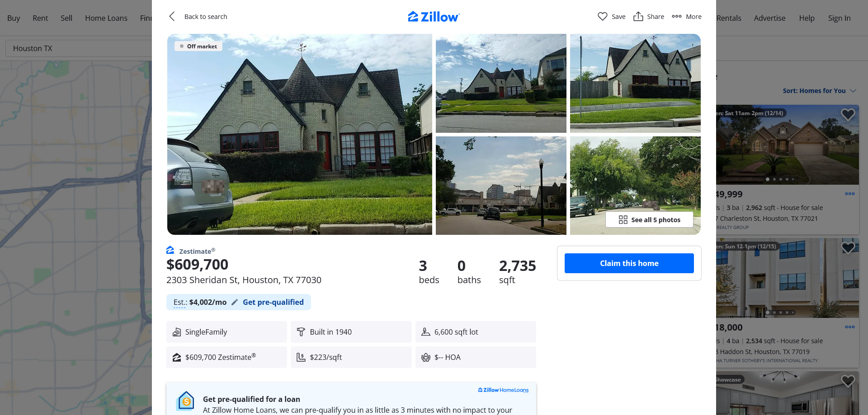Click the Claim this home button
This screenshot has width=868, height=415.
(629, 263)
